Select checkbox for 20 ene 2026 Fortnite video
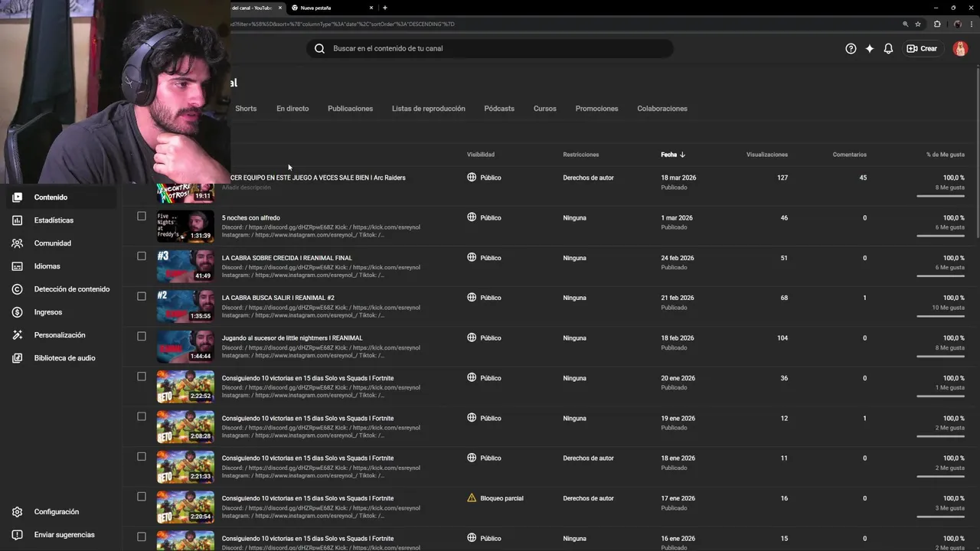Viewport: 980px width, 551px height. [142, 377]
